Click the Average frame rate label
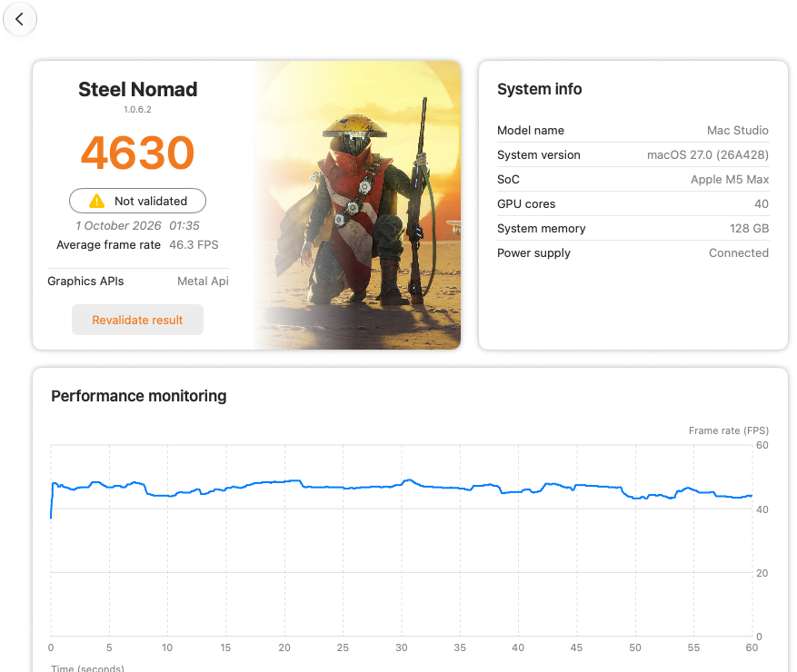Viewport: 797px width, 672px height. pos(108,245)
